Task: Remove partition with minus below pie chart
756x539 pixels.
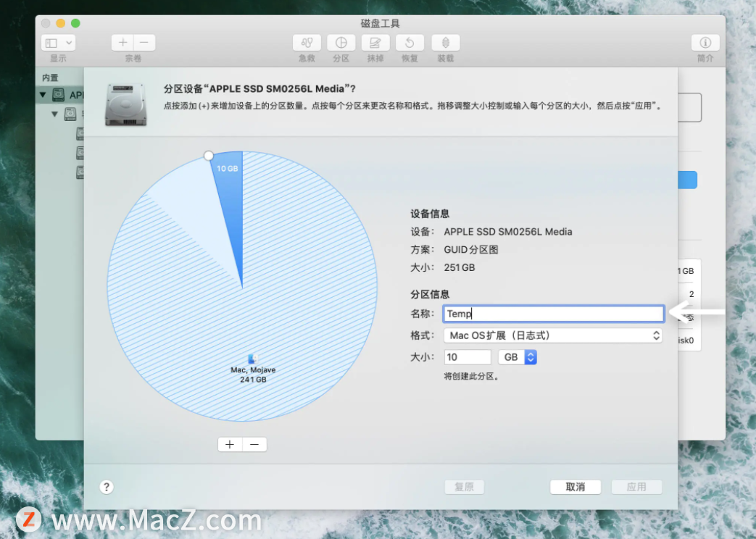Action: tap(254, 445)
